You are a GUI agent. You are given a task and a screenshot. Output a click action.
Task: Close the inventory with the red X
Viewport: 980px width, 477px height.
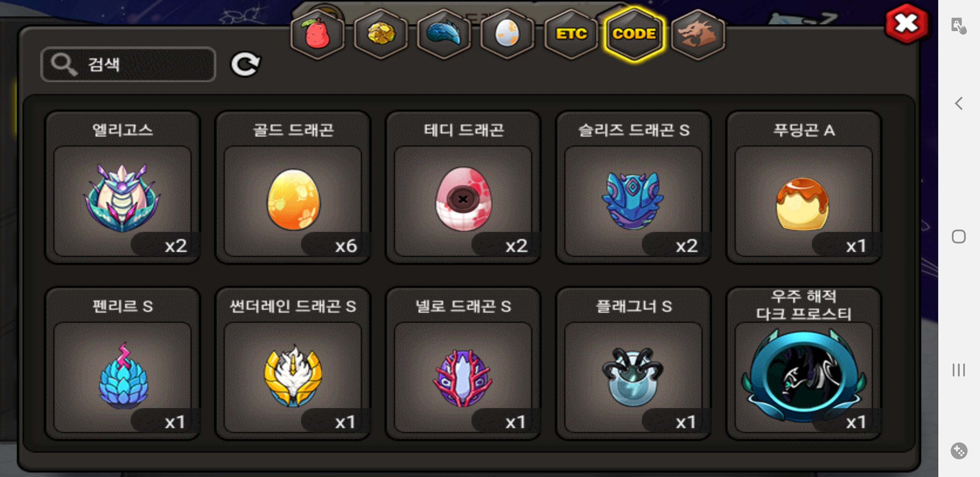pos(907,24)
